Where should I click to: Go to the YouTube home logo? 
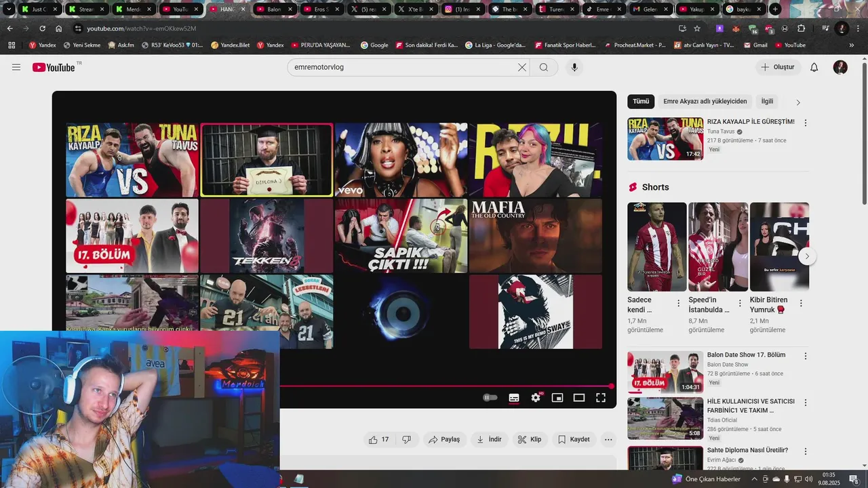tap(54, 67)
